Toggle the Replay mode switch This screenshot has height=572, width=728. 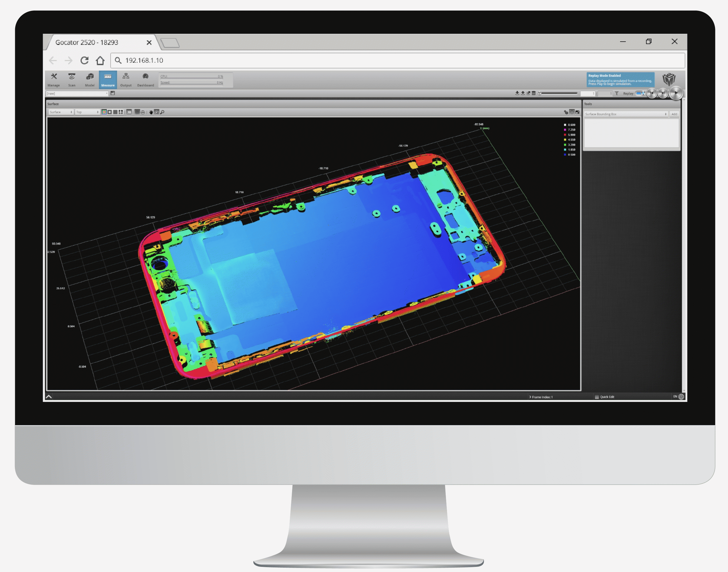tap(640, 93)
